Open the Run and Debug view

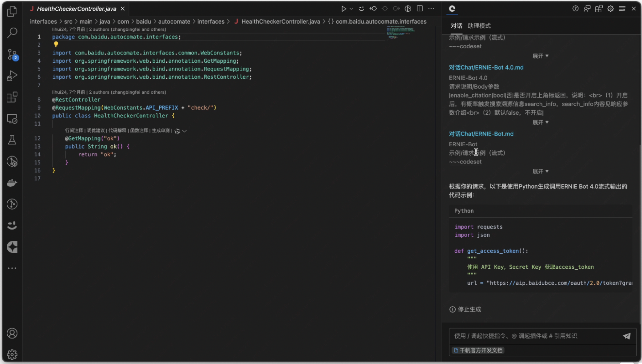click(12, 76)
